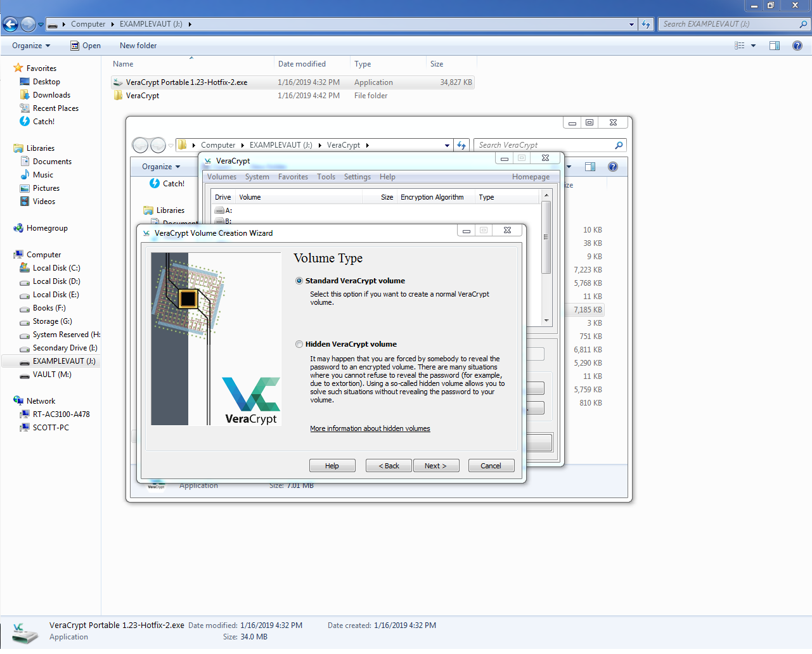The image size is (812, 654).
Task: Open the Organize dropdown in the VeraCrypt folder window
Action: point(161,167)
